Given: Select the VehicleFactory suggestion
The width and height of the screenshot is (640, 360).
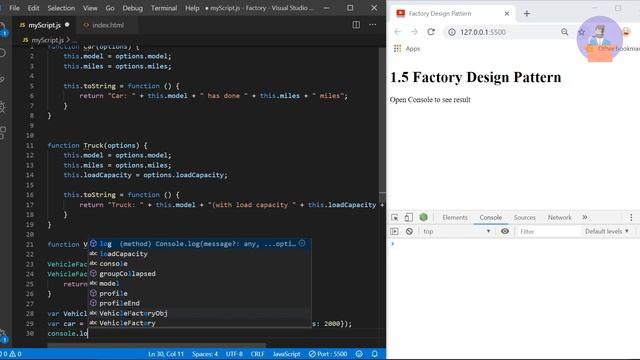Looking at the screenshot, I should click(200, 323).
